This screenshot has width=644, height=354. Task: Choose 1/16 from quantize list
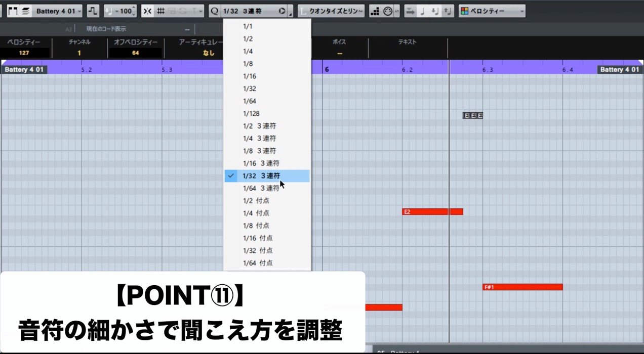[267, 76]
